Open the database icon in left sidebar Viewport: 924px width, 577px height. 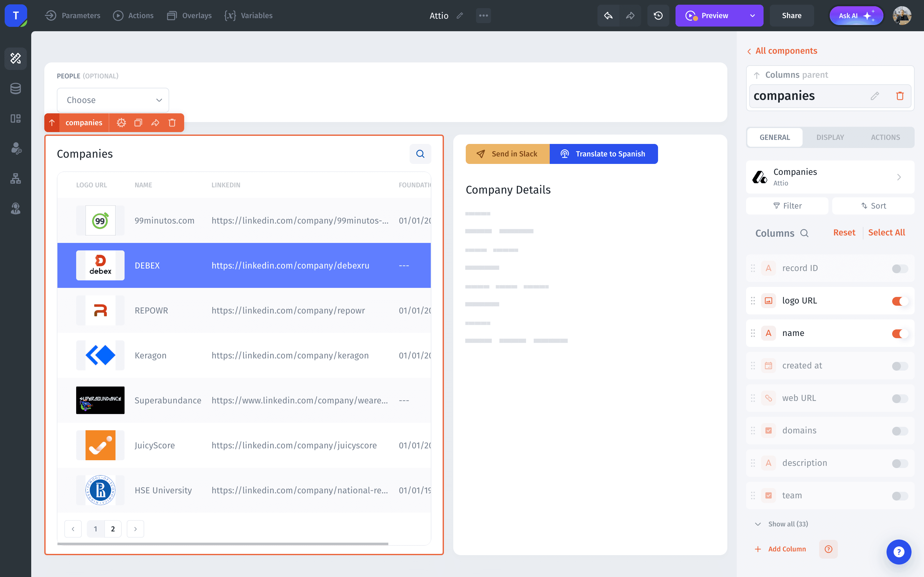[15, 89]
